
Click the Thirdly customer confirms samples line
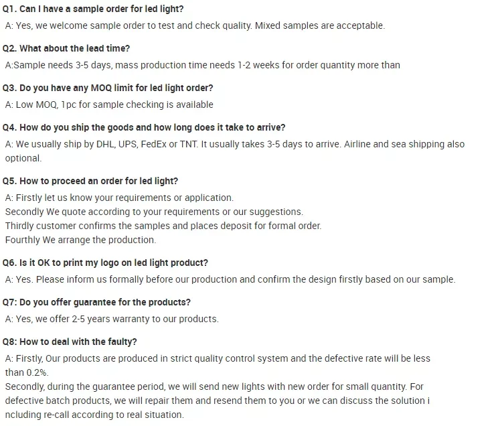coord(163,226)
